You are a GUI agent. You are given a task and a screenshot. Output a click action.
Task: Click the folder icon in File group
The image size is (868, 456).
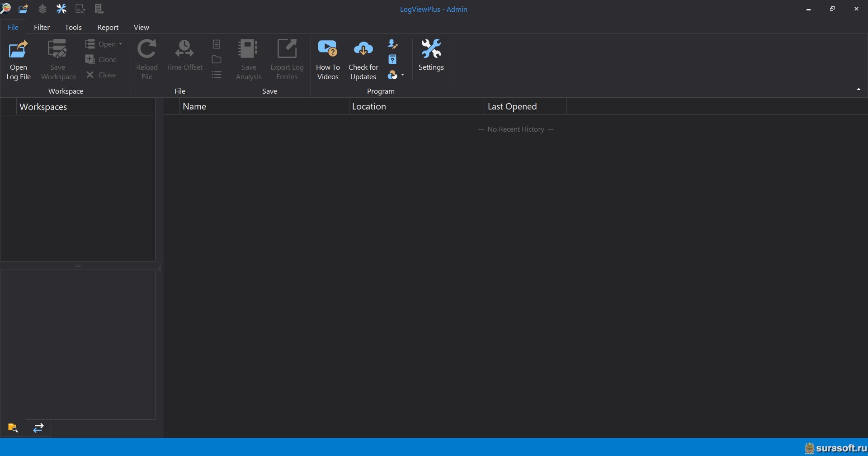[x=217, y=59]
